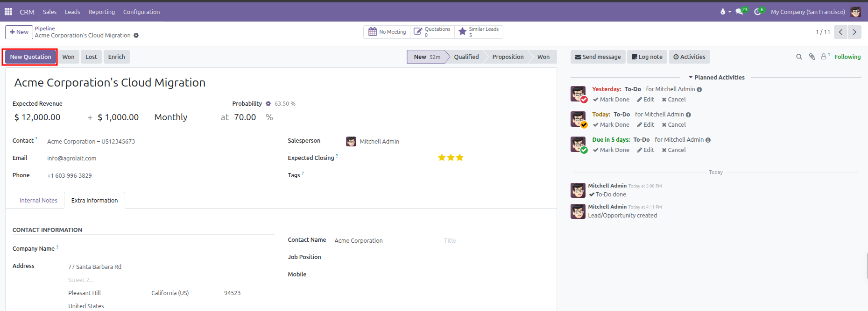Mark the opportunity as Won button
Image resolution: width=868 pixels, height=311 pixels.
pos(68,57)
